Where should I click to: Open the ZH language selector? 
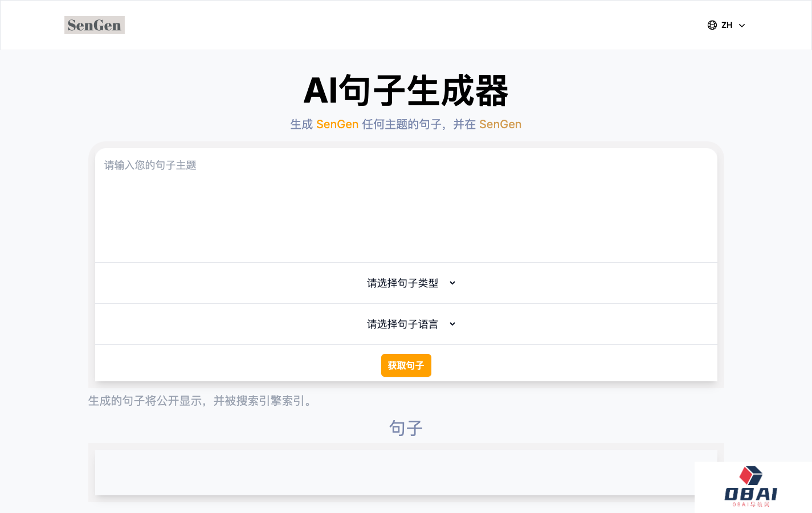[x=727, y=25]
